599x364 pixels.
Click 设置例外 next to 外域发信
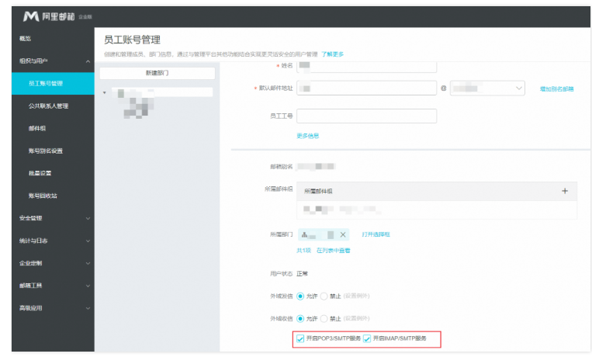pyautogui.click(x=356, y=296)
